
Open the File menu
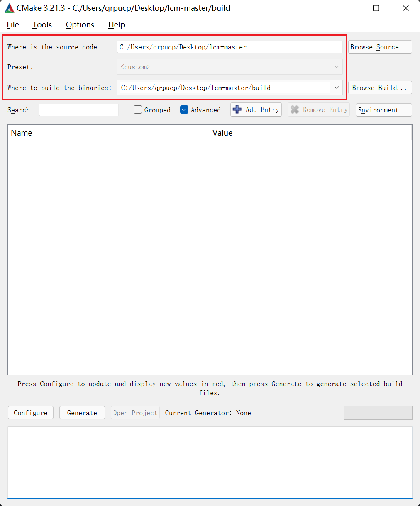point(13,24)
